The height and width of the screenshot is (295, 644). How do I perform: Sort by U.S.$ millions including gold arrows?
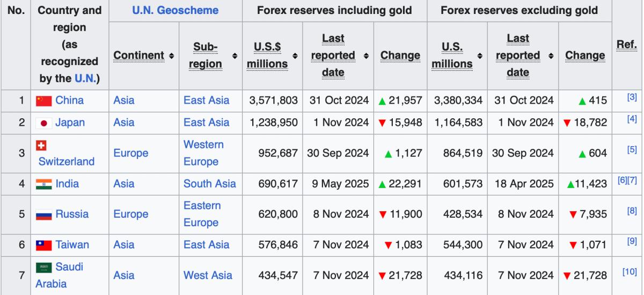295,56
